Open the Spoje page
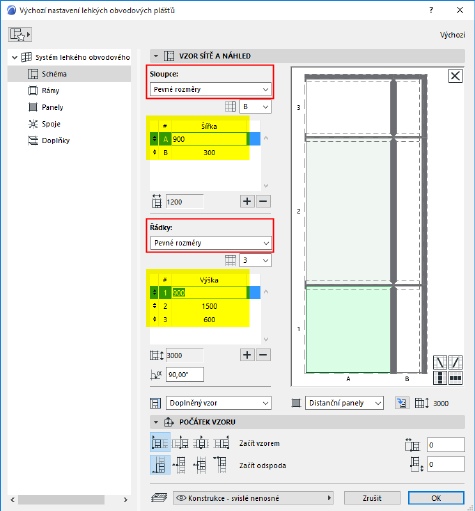Image resolution: width=475 pixels, height=511 pixels. point(51,124)
